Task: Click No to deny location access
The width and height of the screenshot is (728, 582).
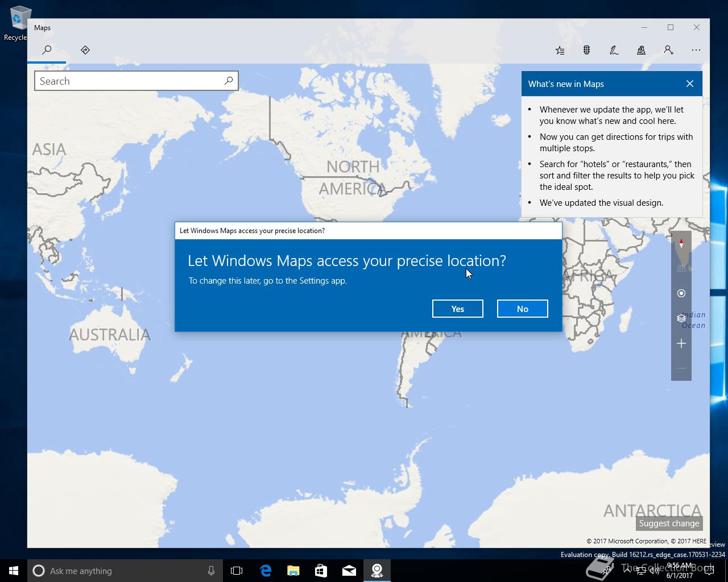Action: (523, 309)
